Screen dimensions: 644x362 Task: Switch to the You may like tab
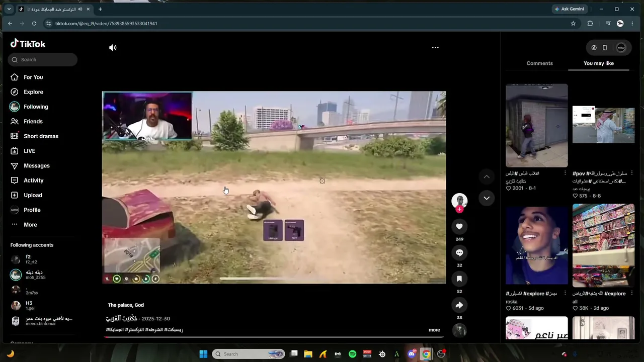(599, 63)
